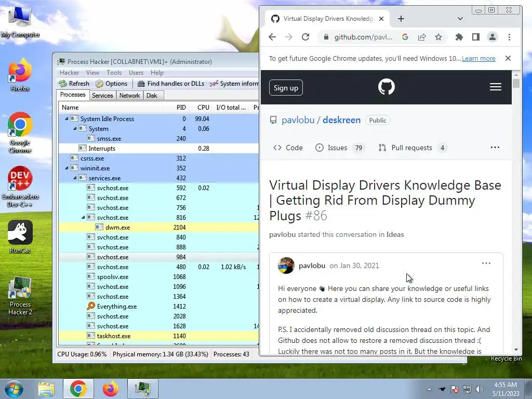Open Process Hacker 2 desktop shortcut
532x399 pixels.
point(20,296)
